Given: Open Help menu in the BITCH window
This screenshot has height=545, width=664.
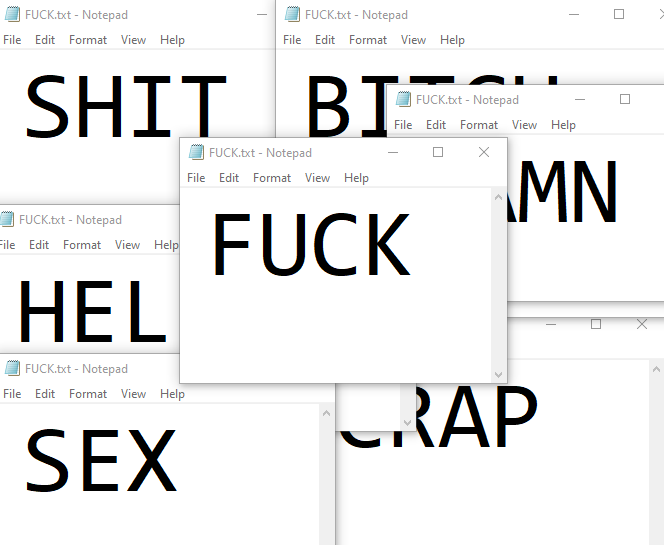Looking at the screenshot, I should point(452,40).
